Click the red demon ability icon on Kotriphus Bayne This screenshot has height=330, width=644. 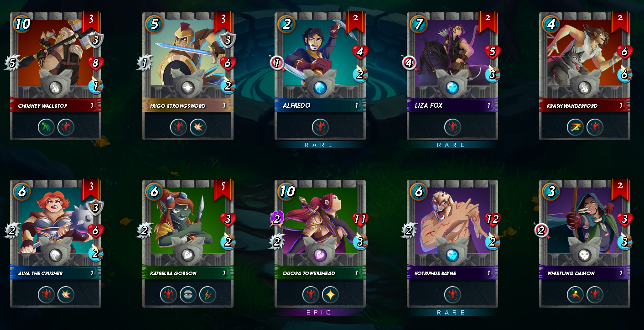[452, 294]
